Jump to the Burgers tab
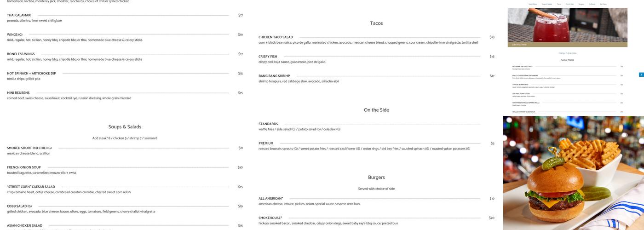644x230 pixels. pos(581,4)
